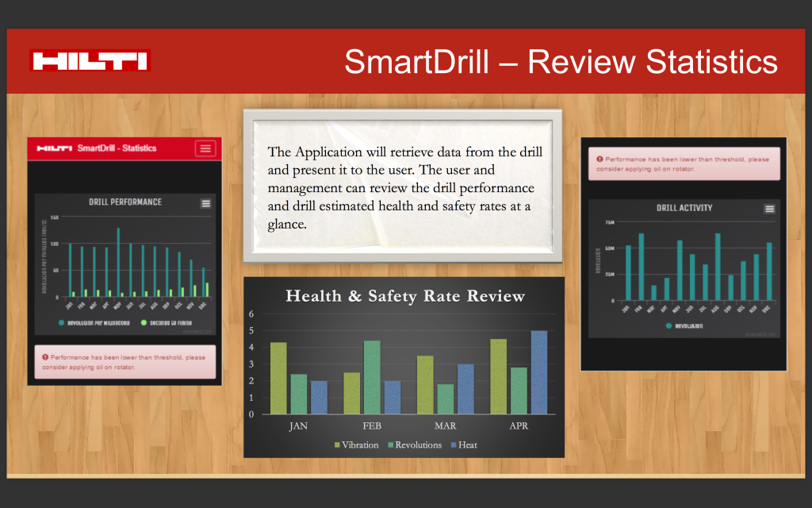812x508 pixels.
Task: Click the JAN label in Health & Safety chart
Action: [x=298, y=425]
